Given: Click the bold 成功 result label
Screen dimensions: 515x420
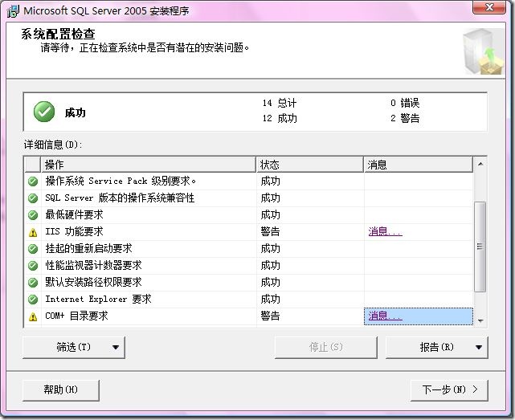Looking at the screenshot, I should click(76, 112).
